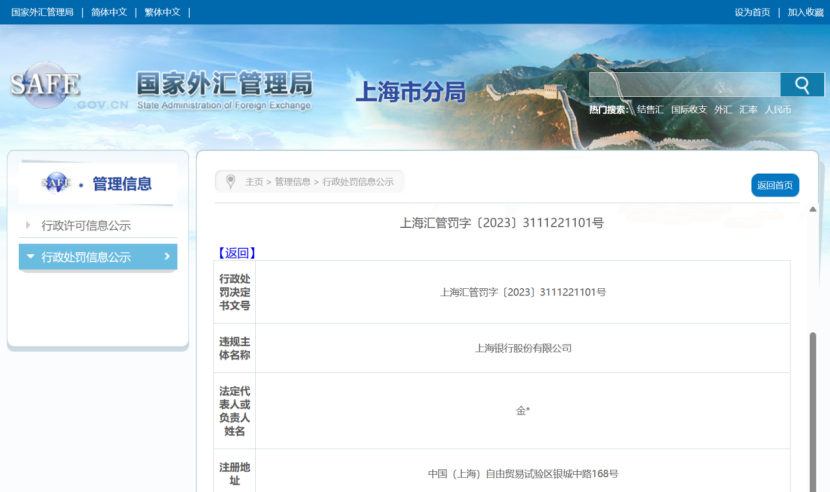Click the page title 上海汇管罚字 heading
The height and width of the screenshot is (492, 830).
[501, 223]
